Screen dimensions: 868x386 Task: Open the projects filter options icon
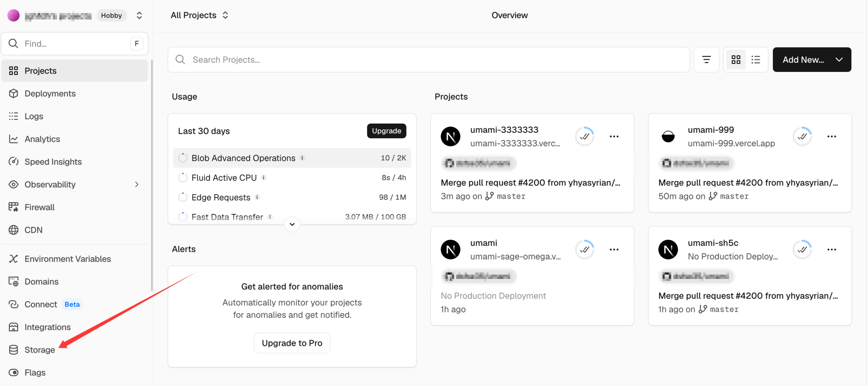point(707,60)
